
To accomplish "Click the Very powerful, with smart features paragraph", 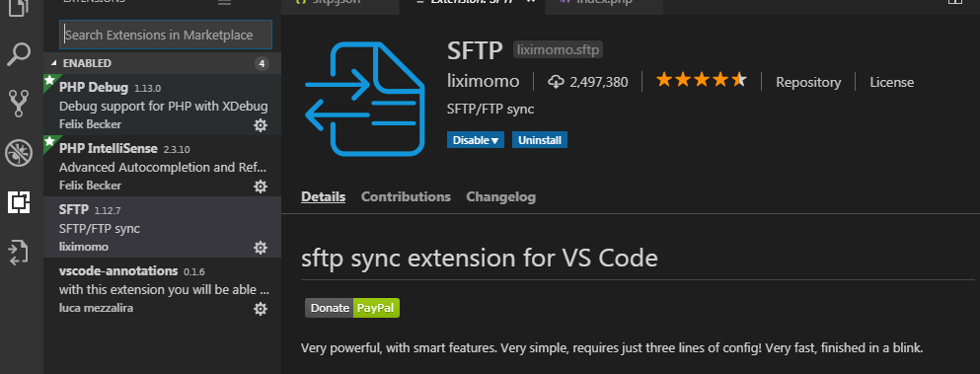I will click(x=612, y=347).
